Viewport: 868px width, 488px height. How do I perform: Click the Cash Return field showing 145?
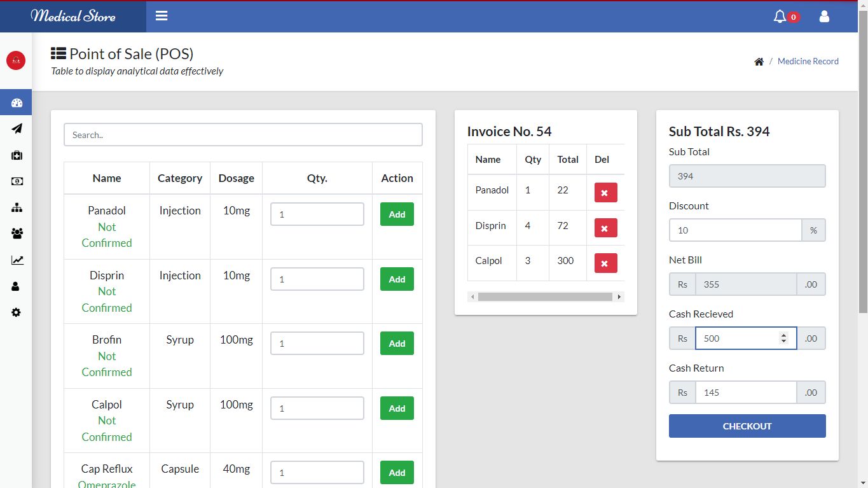[x=746, y=393]
